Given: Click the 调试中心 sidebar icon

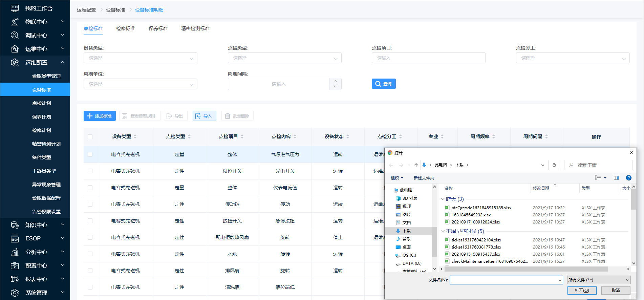Looking at the screenshot, I should point(15,36).
